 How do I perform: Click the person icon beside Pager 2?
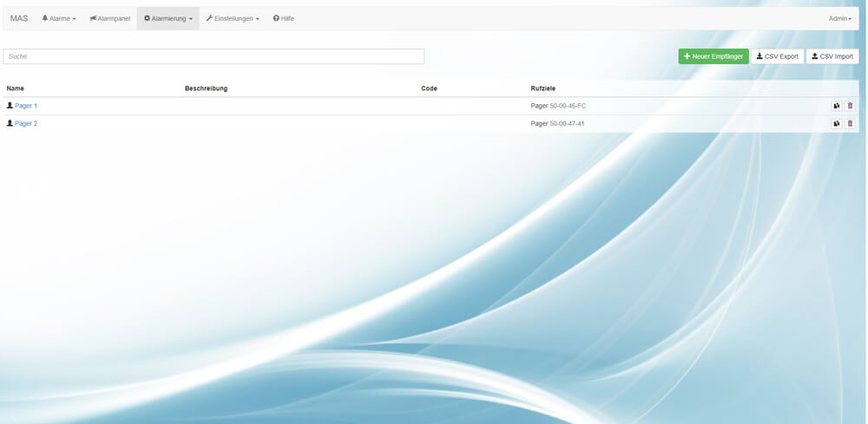10,124
